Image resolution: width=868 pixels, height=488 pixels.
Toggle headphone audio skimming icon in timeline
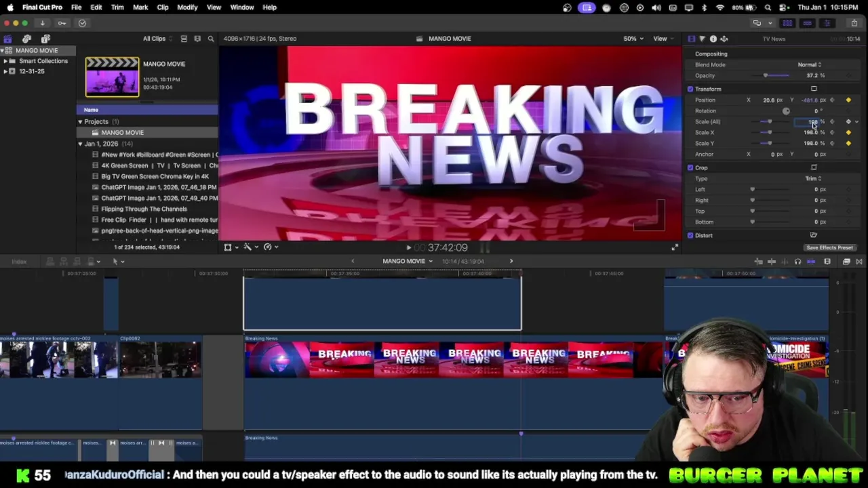coord(797,262)
